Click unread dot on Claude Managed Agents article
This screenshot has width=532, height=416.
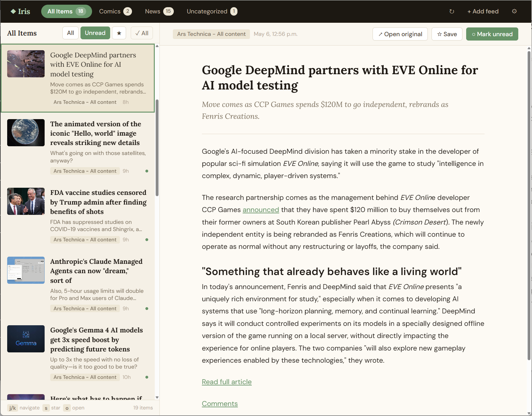147,308
